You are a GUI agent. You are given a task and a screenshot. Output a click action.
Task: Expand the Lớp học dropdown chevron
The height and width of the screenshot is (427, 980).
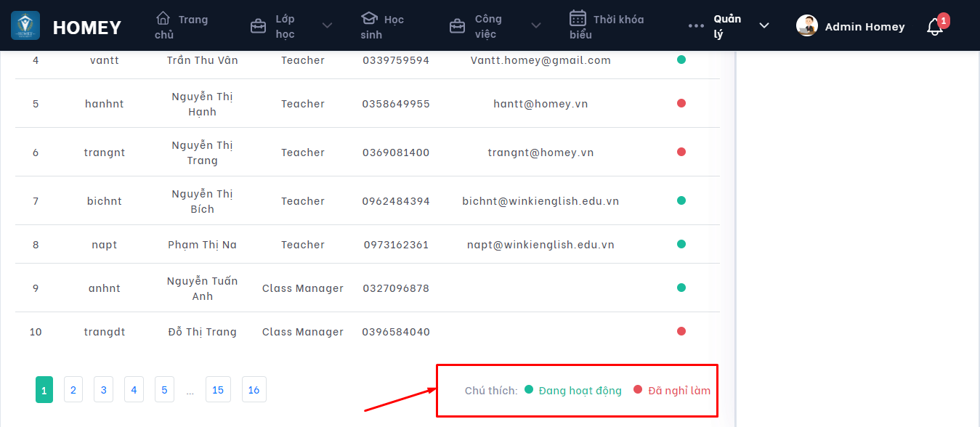[x=327, y=26]
